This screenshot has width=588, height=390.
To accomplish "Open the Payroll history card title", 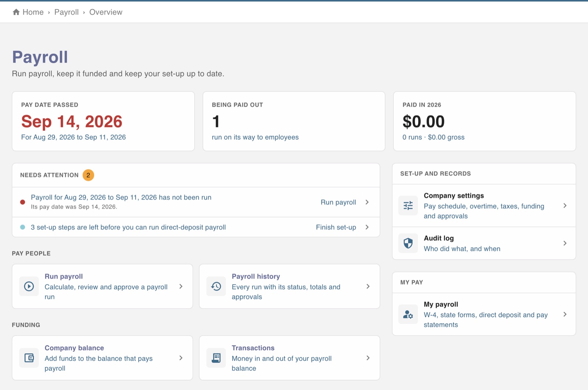I will (x=256, y=276).
